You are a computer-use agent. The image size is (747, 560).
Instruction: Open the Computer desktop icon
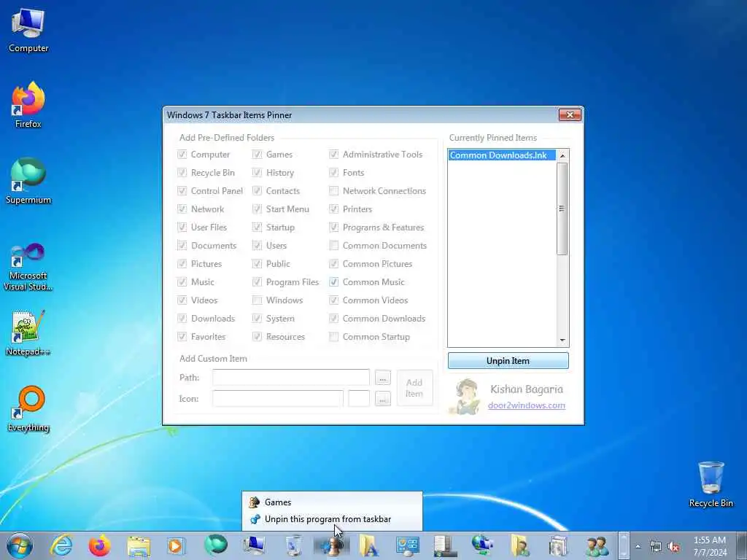coord(28,30)
